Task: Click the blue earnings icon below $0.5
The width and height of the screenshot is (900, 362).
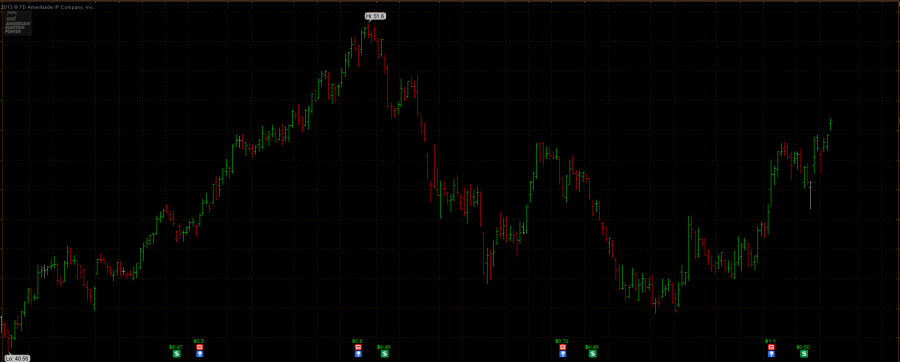Action: 199,353
